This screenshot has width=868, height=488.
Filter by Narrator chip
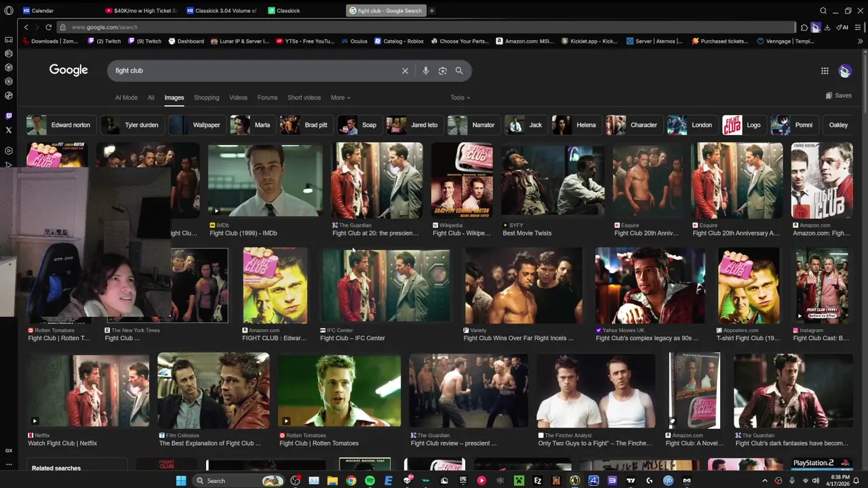tap(473, 125)
